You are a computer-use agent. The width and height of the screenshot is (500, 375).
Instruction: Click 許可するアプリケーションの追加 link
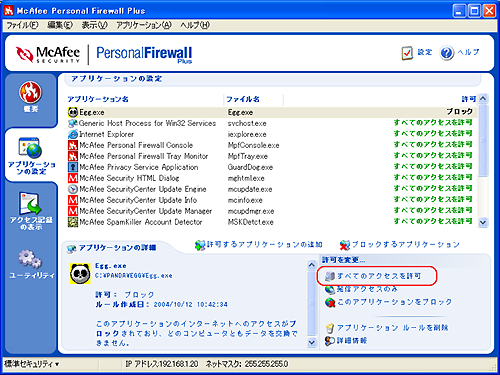tap(265, 245)
